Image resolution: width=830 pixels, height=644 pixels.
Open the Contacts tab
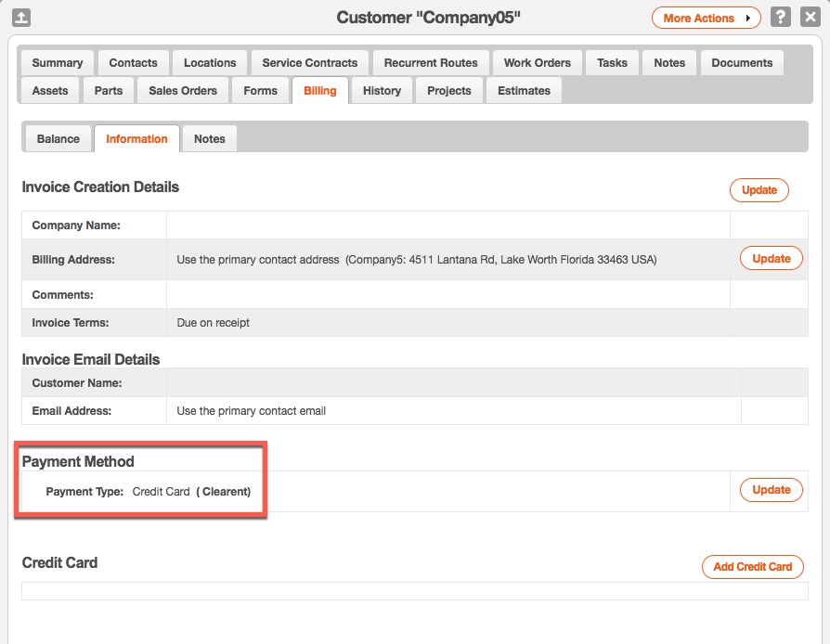click(x=133, y=63)
